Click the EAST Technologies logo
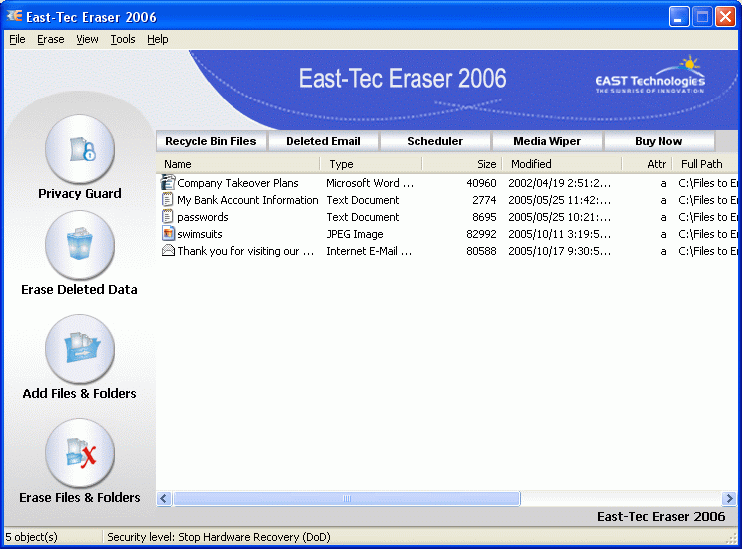Viewport: 742px width, 549px height. (650, 76)
